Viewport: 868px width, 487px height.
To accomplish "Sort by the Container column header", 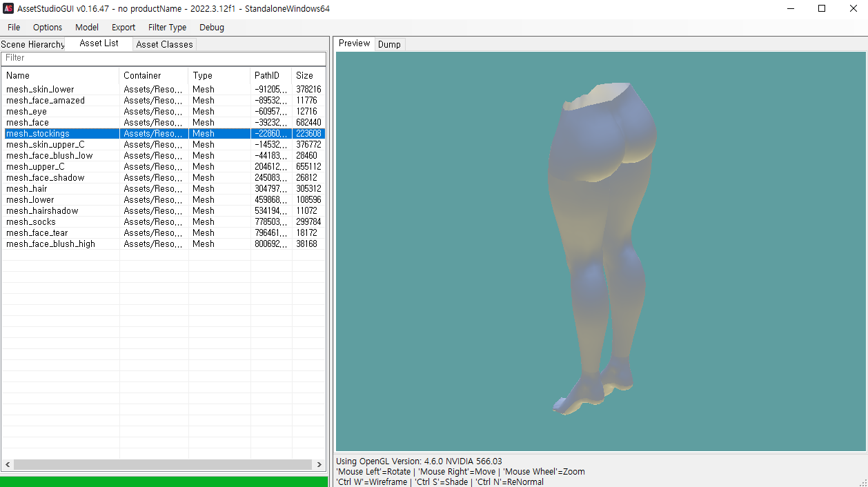I will [x=154, y=75].
